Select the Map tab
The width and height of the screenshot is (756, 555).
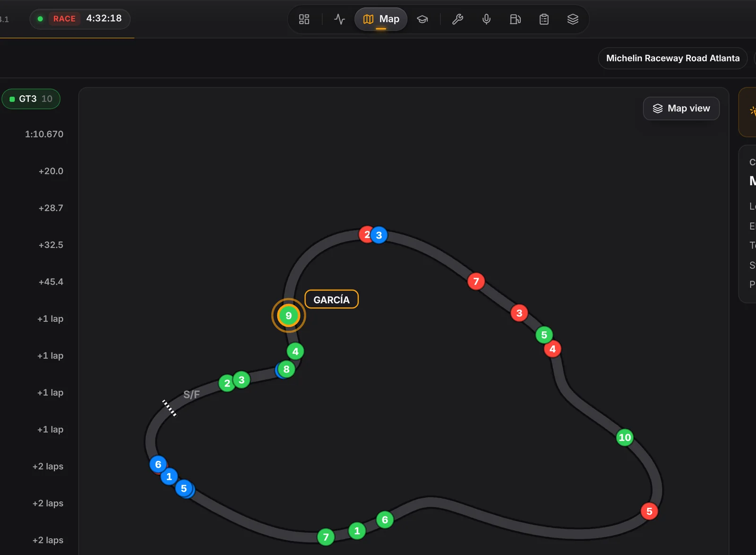point(381,19)
